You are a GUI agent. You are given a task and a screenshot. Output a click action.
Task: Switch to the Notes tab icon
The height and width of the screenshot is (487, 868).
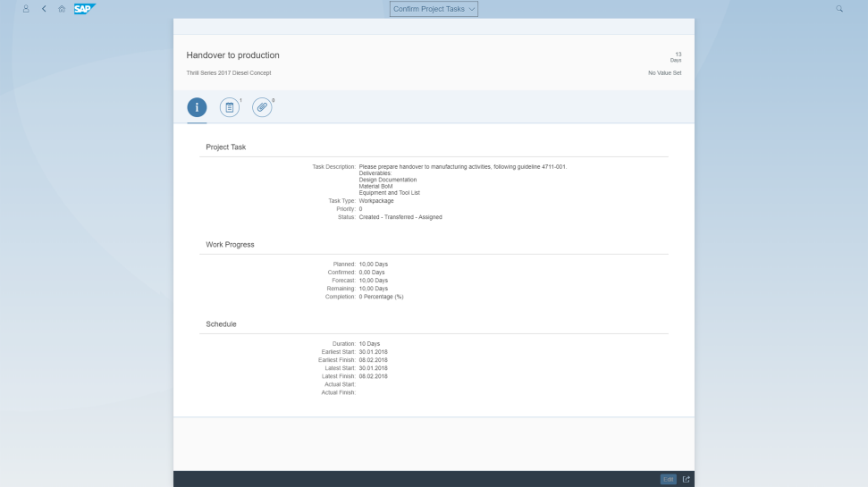(229, 107)
